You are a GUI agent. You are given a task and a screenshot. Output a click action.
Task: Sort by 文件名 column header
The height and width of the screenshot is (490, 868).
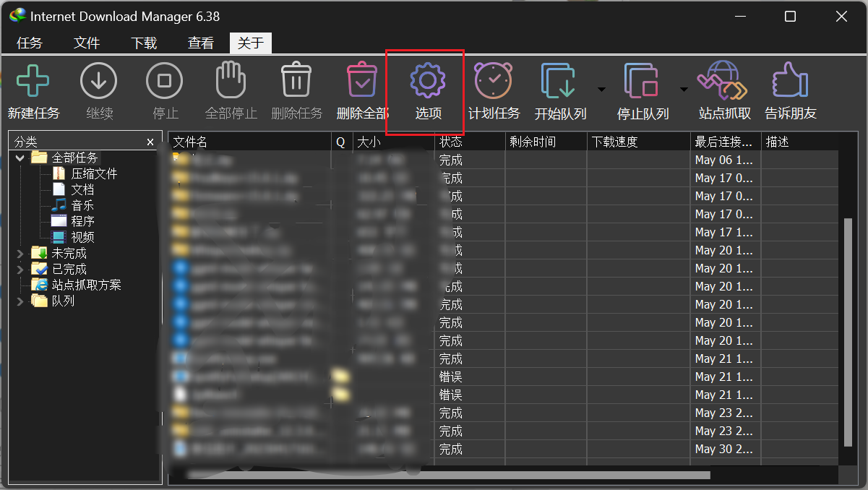pyautogui.click(x=250, y=142)
